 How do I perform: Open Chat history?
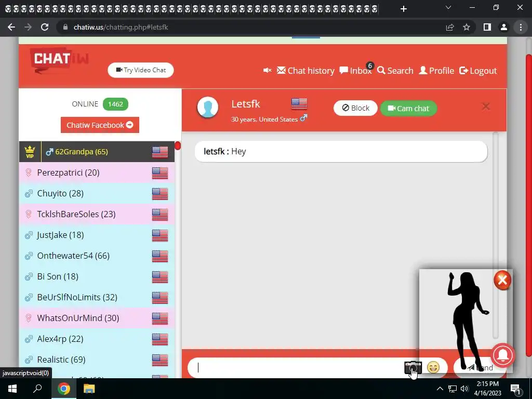click(x=305, y=71)
